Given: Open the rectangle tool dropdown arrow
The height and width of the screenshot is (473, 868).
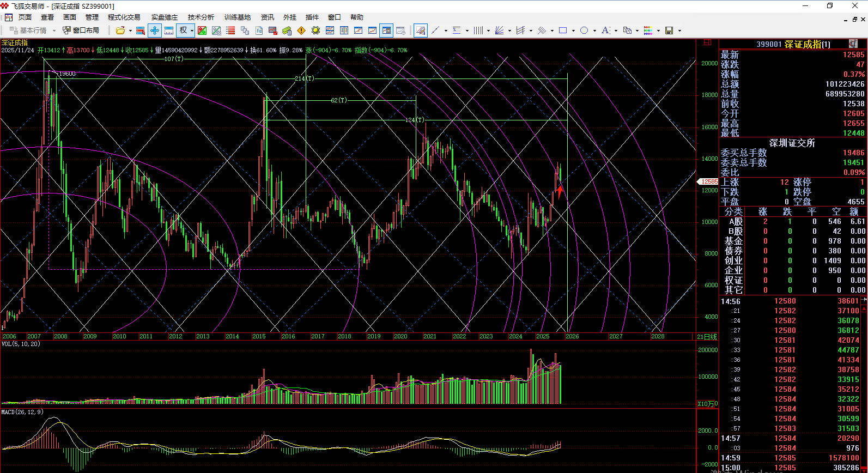Looking at the screenshot, I should click(573, 31).
